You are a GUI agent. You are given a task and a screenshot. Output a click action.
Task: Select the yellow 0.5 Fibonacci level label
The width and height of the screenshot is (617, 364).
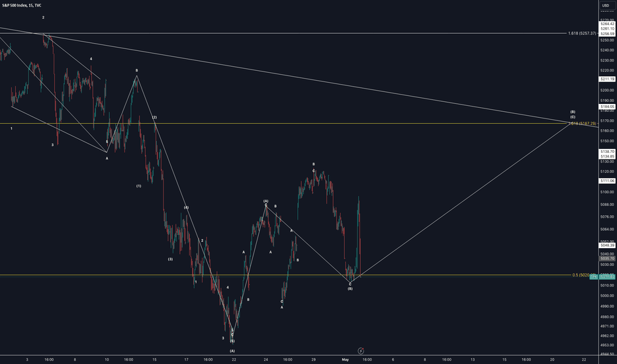point(583,275)
